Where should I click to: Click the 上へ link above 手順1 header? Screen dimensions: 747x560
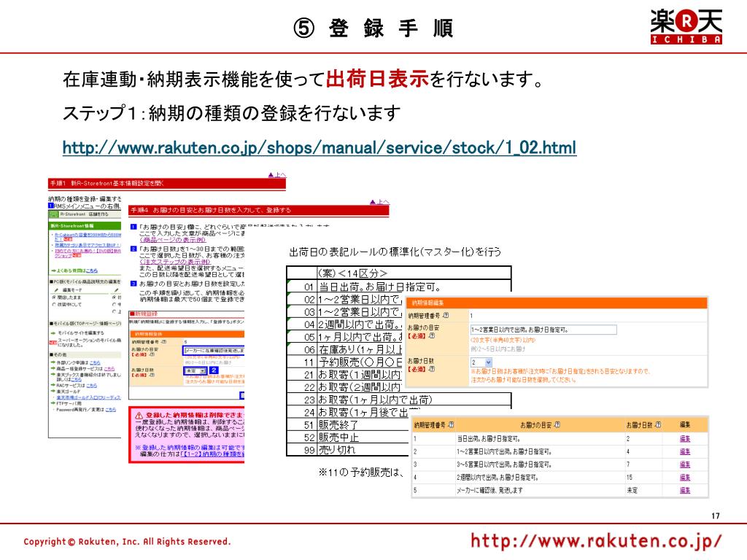pos(277,175)
